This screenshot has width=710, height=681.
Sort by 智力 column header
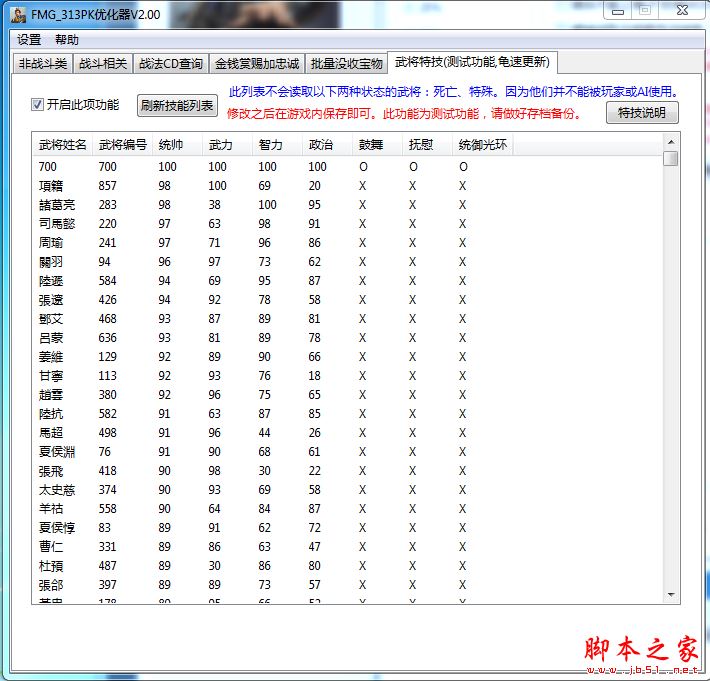[277, 145]
